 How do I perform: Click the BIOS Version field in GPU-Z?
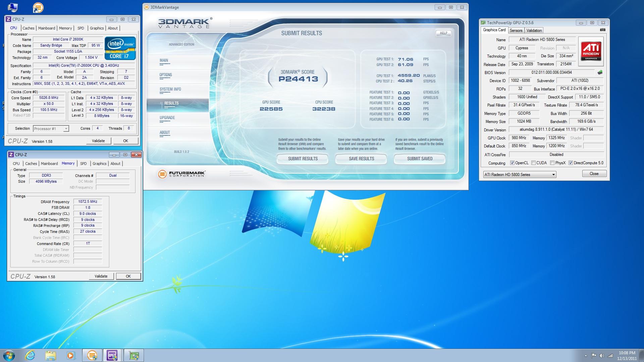(552, 72)
